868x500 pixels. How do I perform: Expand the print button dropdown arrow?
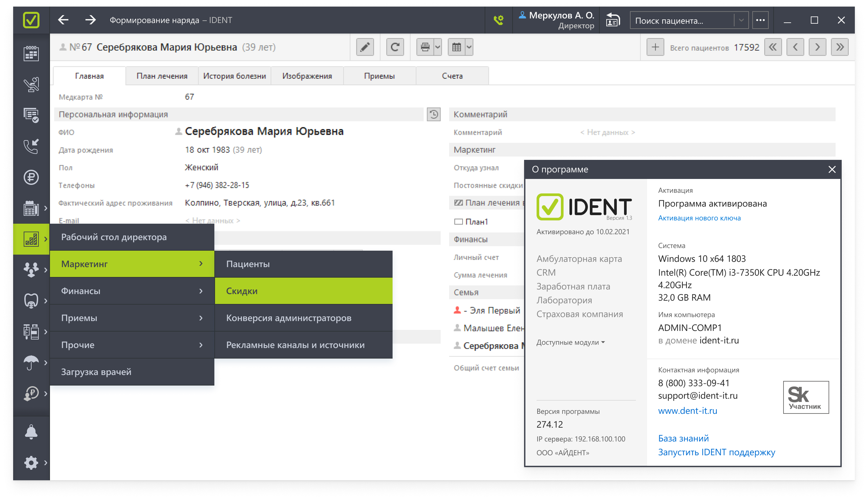tap(438, 47)
